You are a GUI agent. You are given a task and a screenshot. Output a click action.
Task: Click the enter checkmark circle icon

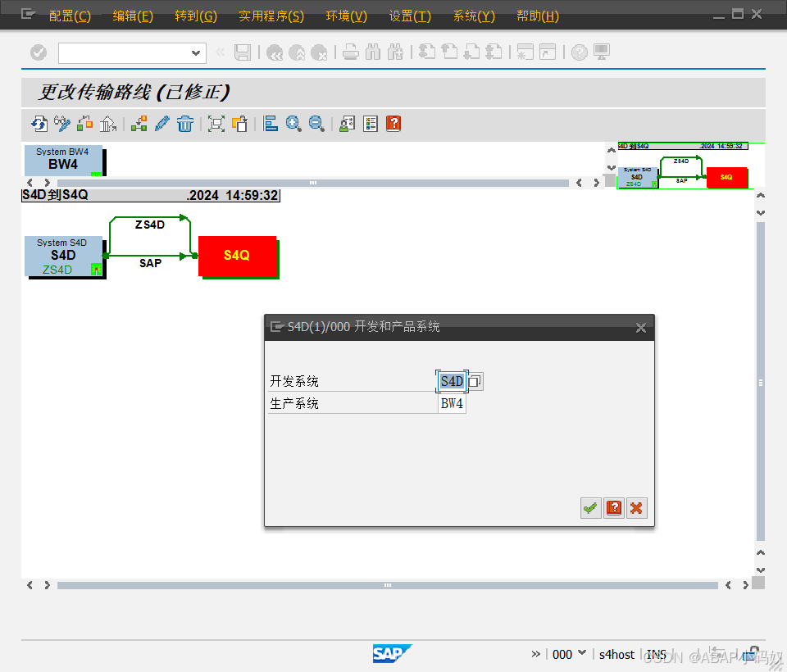[39, 52]
